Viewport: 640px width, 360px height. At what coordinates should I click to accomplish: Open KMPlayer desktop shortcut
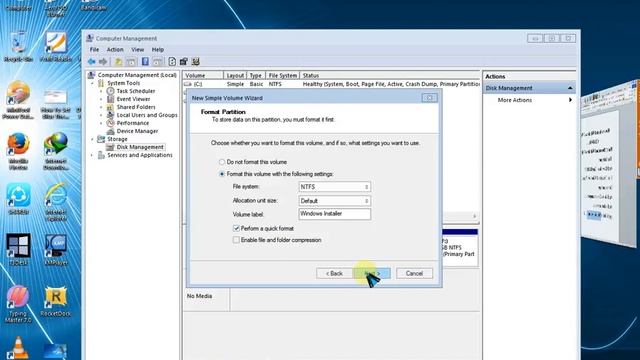56,249
